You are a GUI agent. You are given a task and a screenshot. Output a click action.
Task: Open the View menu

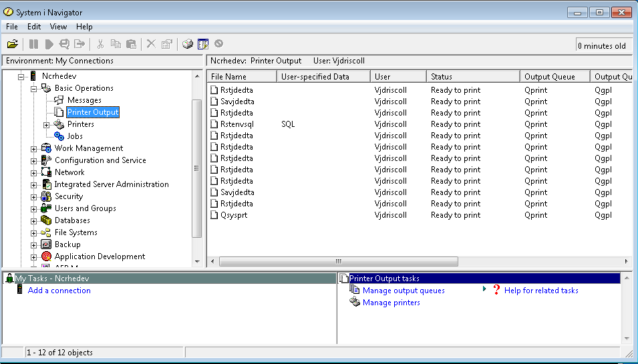(58, 27)
